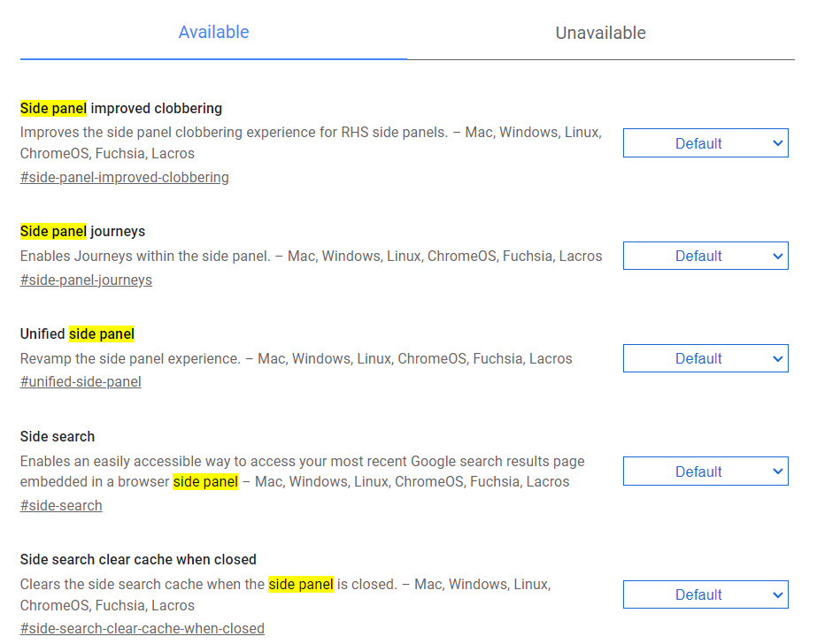Image resolution: width=817 pixels, height=644 pixels.
Task: Open dropdown for Unified side panel
Action: tap(705, 358)
